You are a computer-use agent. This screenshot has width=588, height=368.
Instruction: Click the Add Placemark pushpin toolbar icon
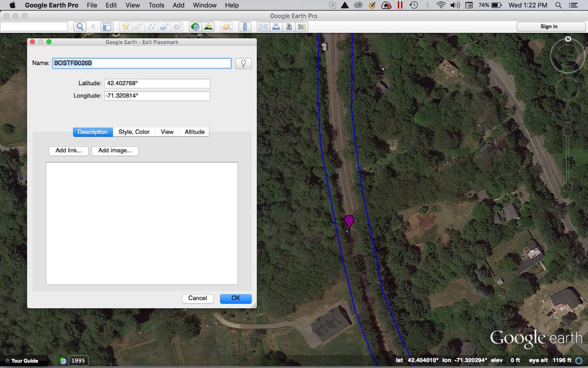(x=125, y=27)
